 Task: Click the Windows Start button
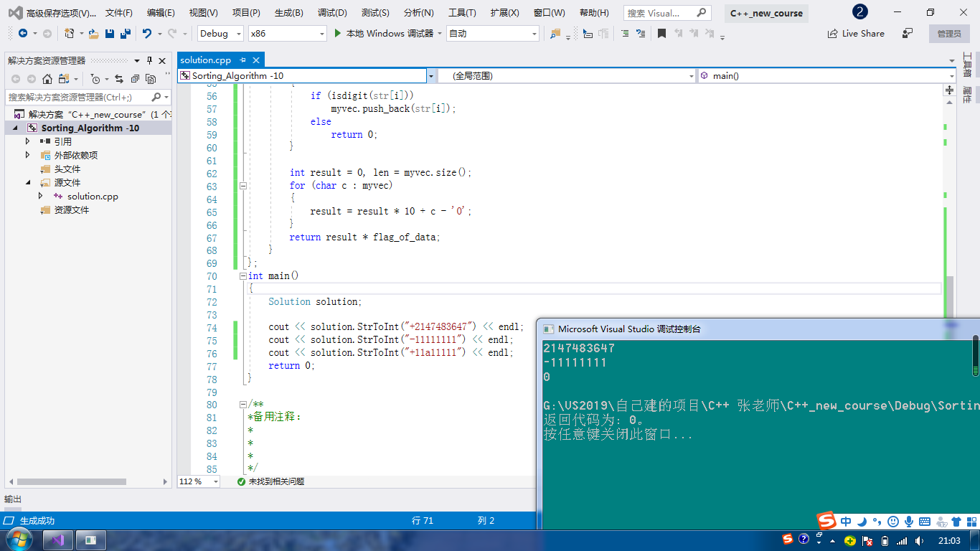point(18,540)
